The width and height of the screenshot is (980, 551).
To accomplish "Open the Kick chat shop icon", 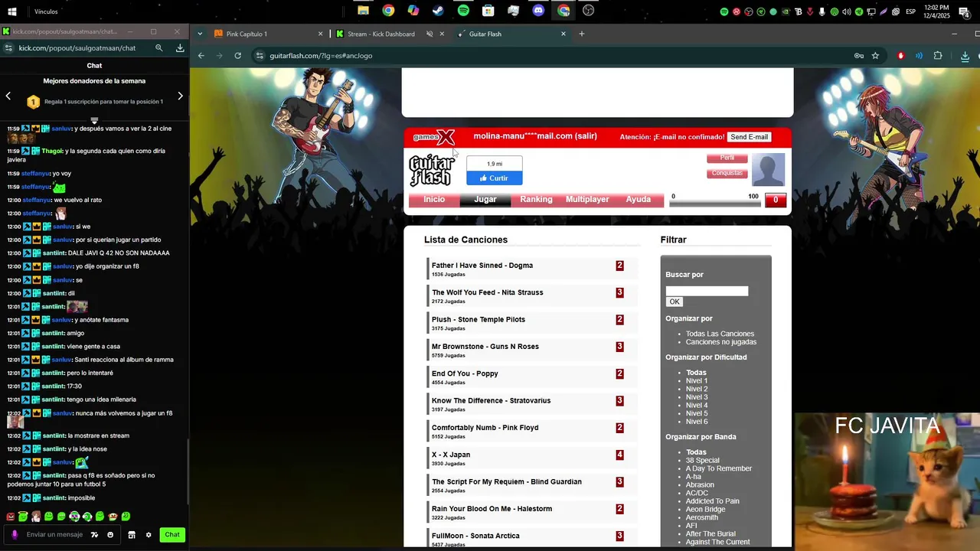I will 132,535.
